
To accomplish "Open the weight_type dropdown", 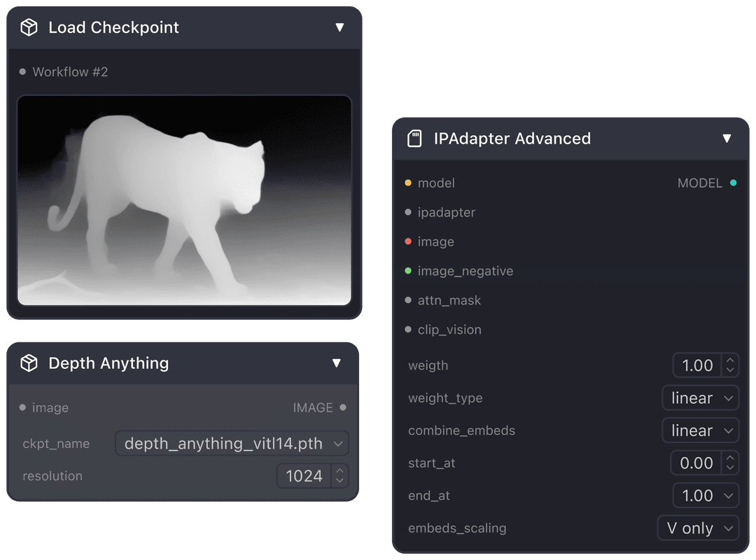I will pos(700,398).
